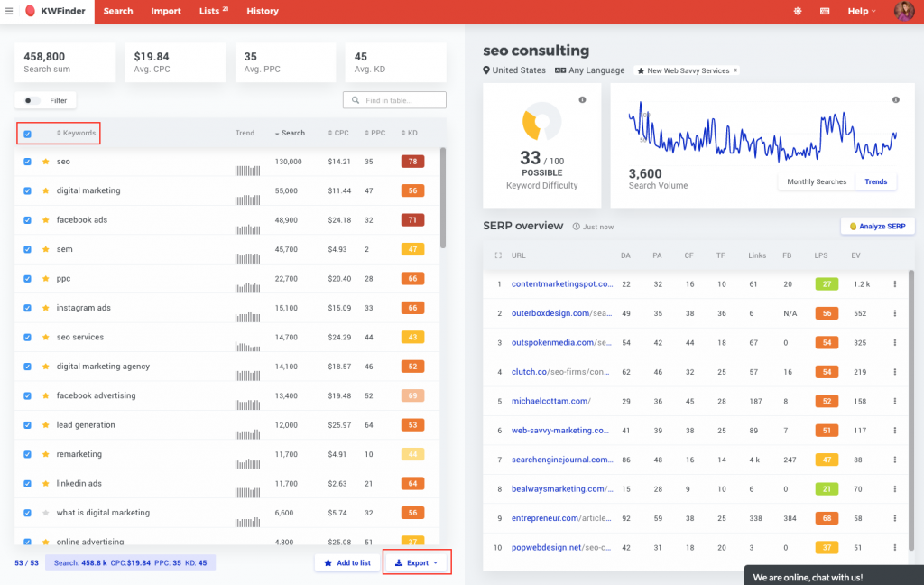The height and width of the screenshot is (585, 924).
Task: Open the settings gear icon
Action: click(x=798, y=11)
